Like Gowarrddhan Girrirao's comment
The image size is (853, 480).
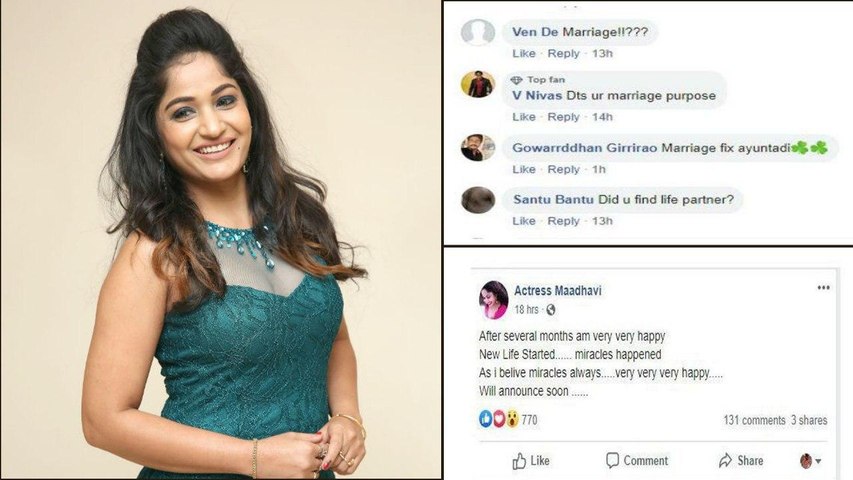[x=524, y=169]
